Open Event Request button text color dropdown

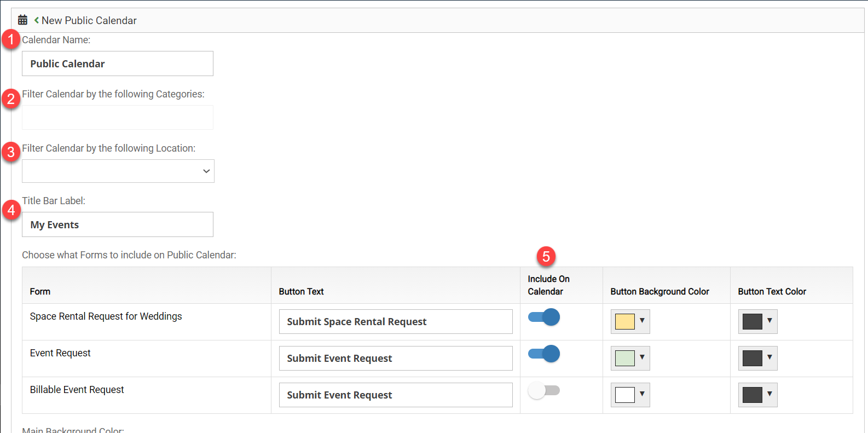(x=757, y=358)
